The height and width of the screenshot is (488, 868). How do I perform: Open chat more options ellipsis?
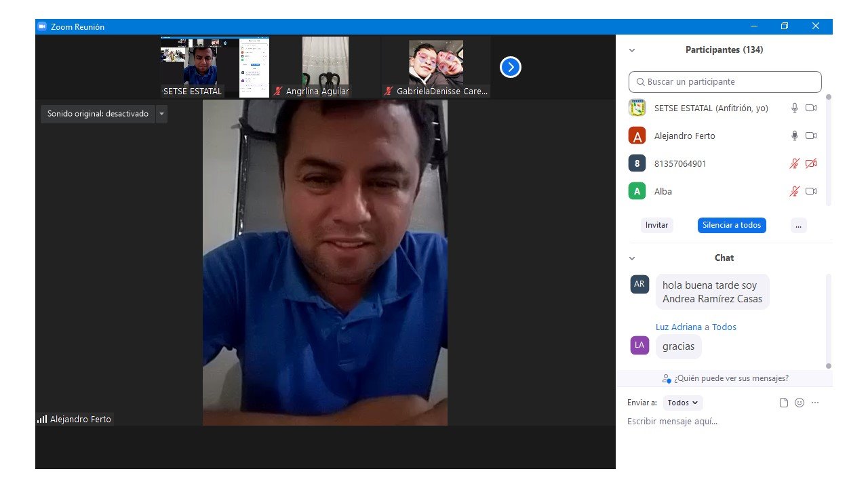[815, 403]
